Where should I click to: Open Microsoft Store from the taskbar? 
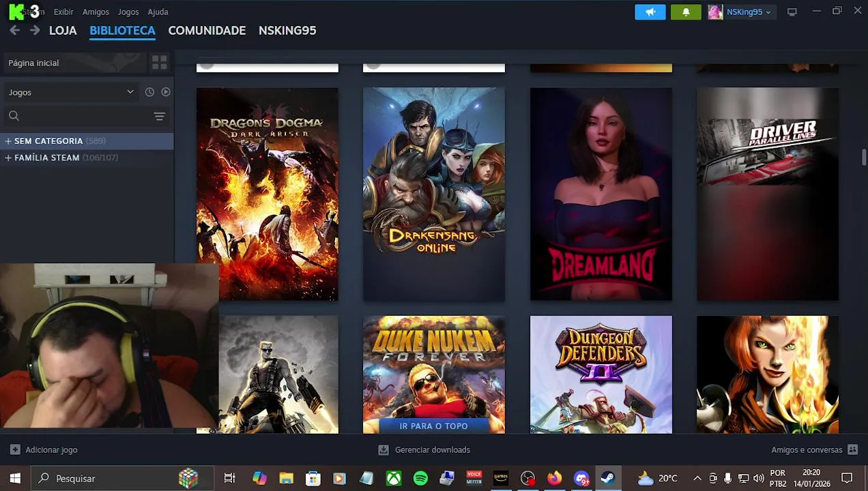click(313, 479)
